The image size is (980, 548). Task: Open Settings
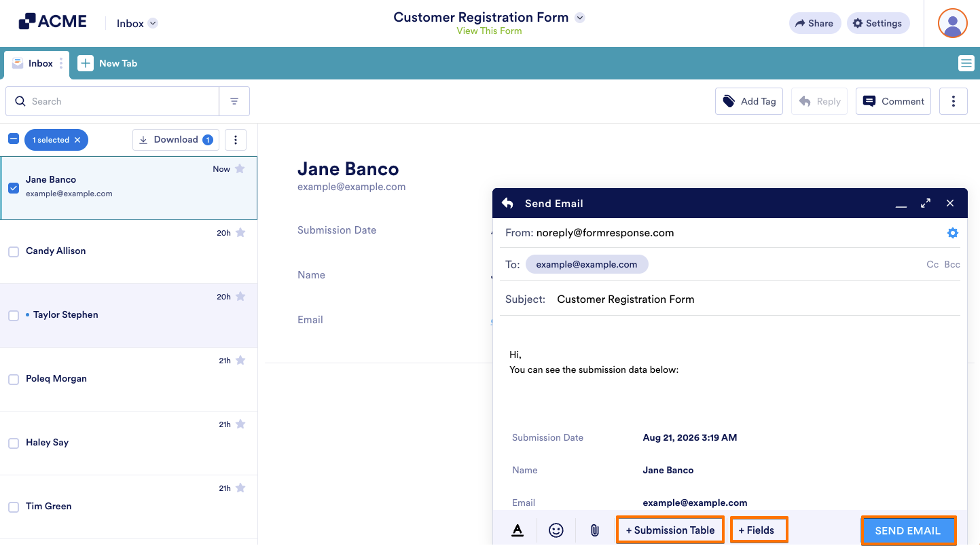coord(877,23)
